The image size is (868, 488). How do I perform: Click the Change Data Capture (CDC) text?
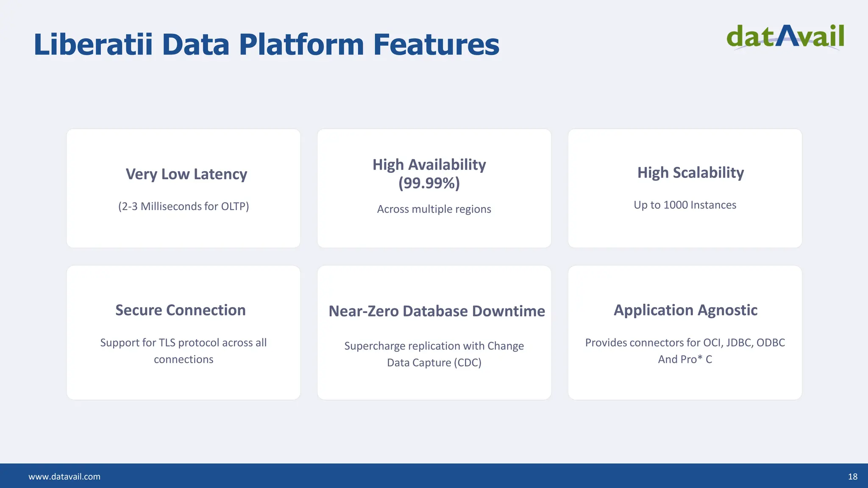pos(434,363)
